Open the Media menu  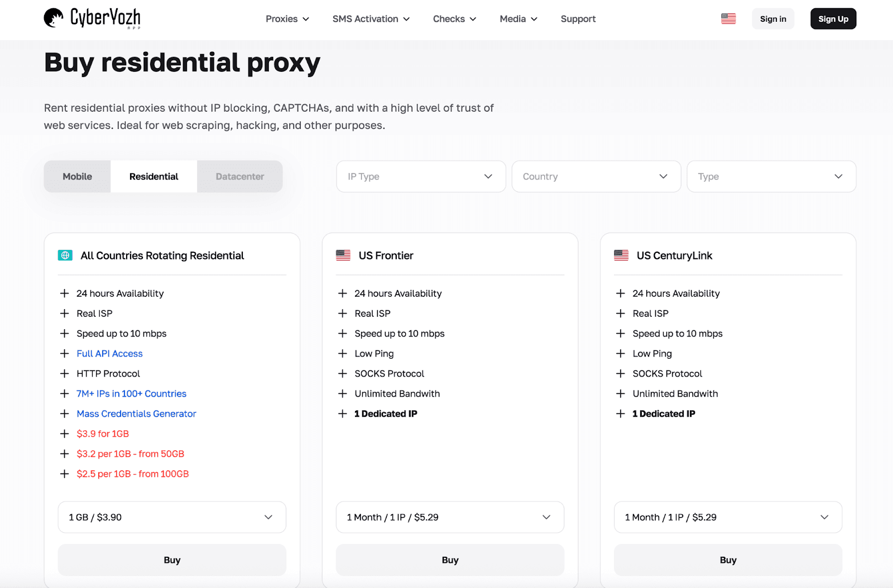tap(518, 19)
